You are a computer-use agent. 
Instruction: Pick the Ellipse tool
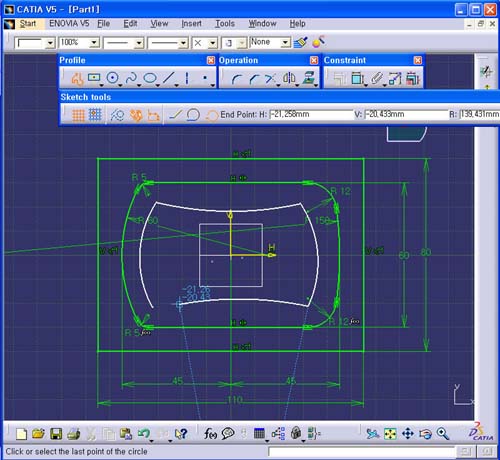coord(150,78)
